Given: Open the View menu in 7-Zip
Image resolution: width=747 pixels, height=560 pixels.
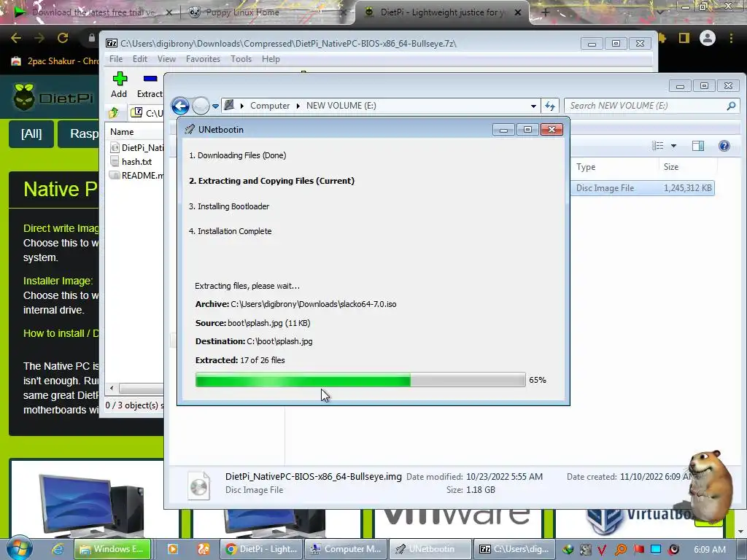Looking at the screenshot, I should click(166, 59).
